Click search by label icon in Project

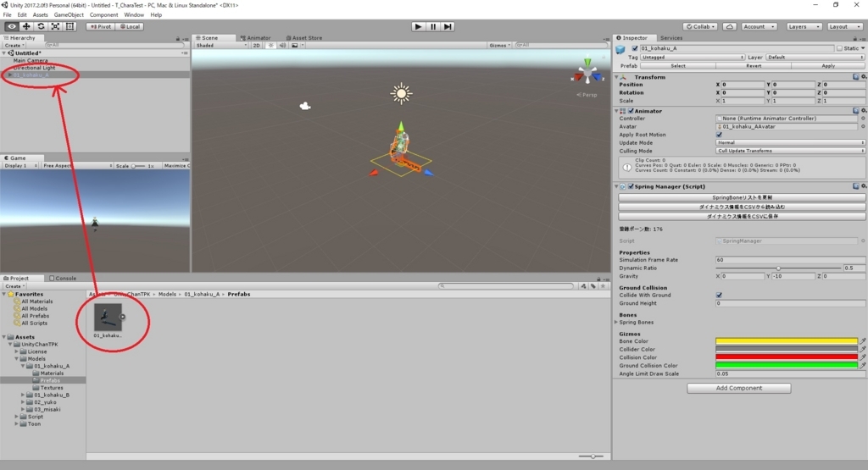coord(593,286)
